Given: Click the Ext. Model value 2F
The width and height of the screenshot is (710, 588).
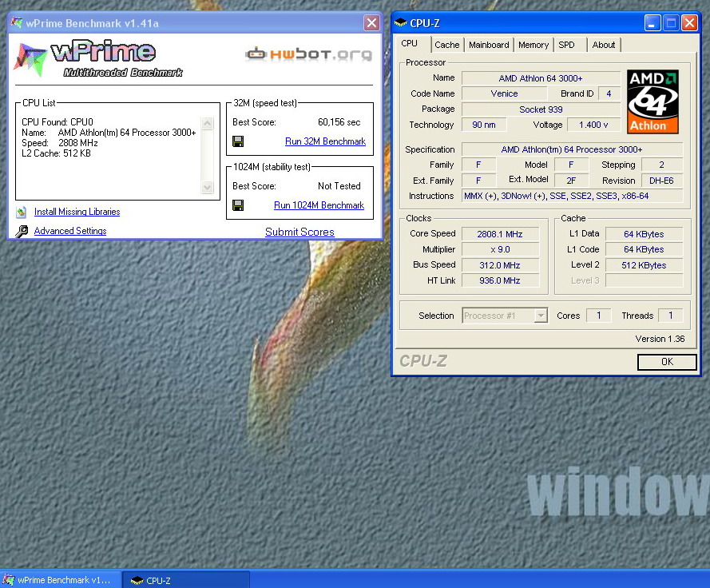Looking at the screenshot, I should coord(571,181).
